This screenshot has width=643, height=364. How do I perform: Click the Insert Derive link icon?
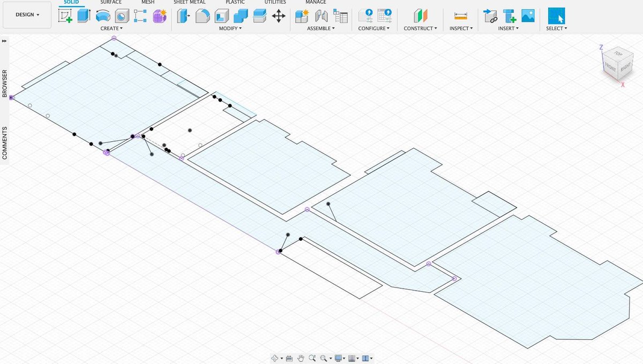coord(490,16)
